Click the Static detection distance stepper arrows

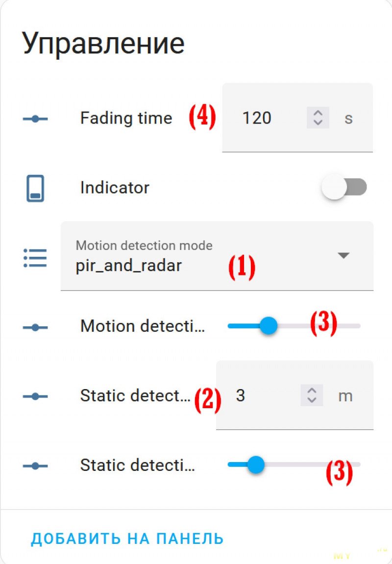pos(312,395)
